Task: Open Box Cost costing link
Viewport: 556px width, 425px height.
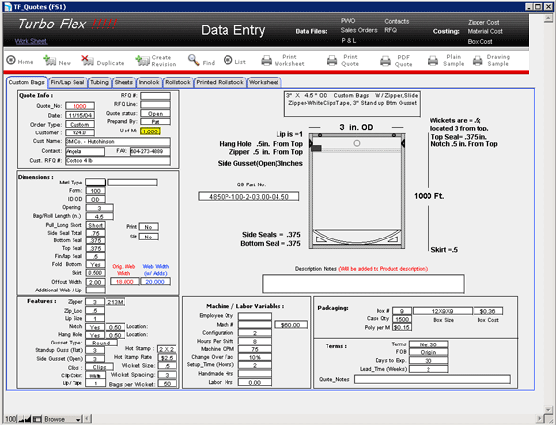Action: [480, 41]
